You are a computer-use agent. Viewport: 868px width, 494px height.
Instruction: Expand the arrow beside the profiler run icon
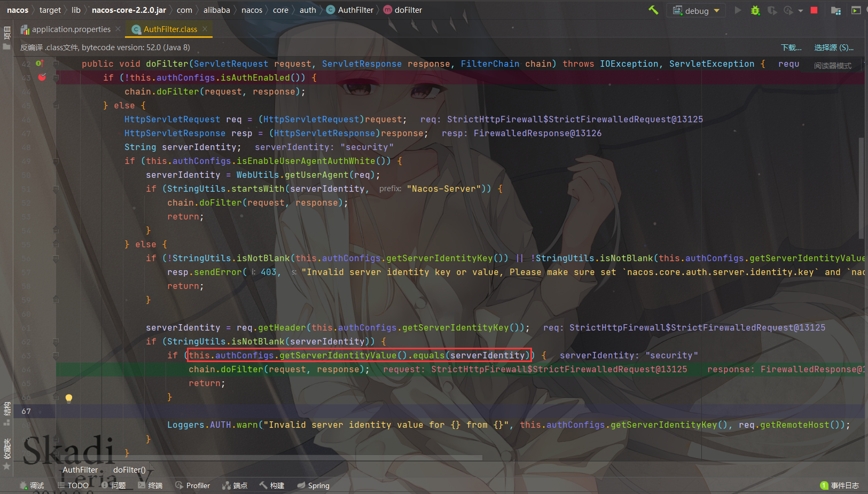coord(800,11)
